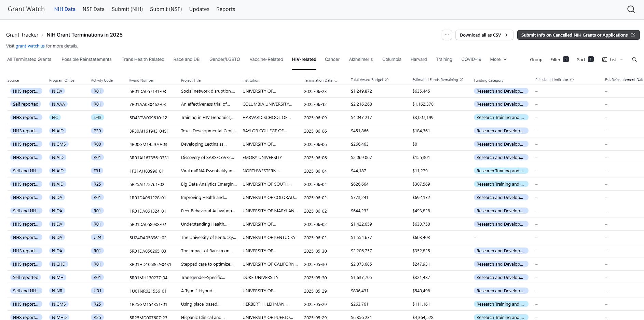Open the List view dropdown
This screenshot has width=644, height=320.
click(613, 59)
